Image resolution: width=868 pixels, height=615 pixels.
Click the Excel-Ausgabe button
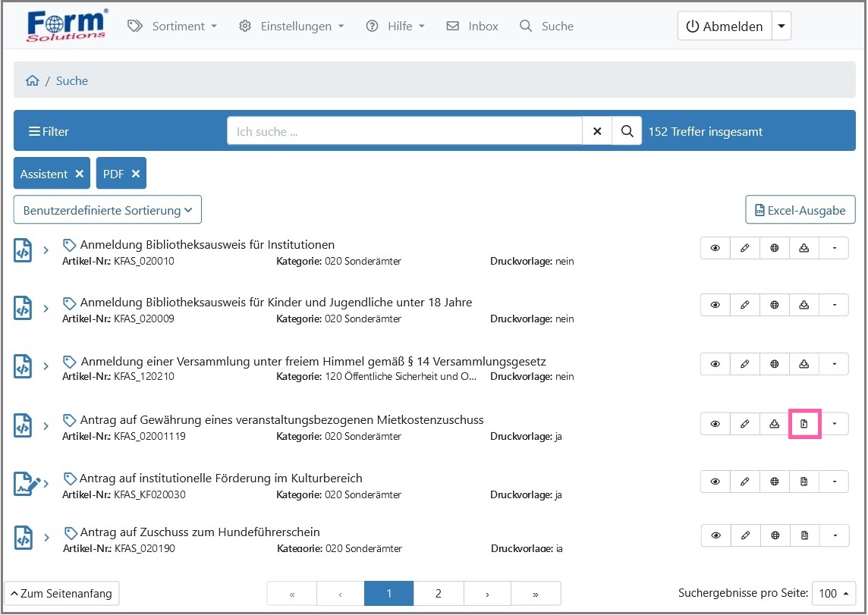pyautogui.click(x=800, y=210)
